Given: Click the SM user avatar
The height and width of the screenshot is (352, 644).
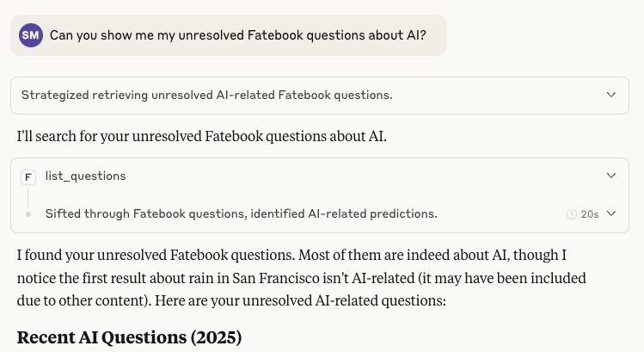Looking at the screenshot, I should point(30,35).
